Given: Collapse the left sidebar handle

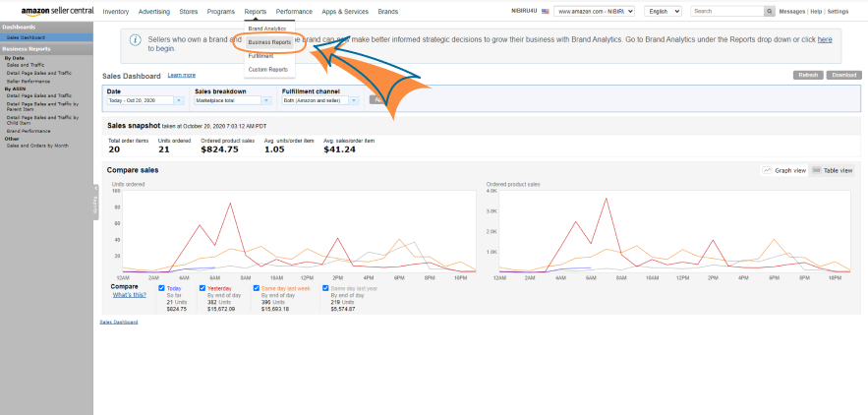Looking at the screenshot, I should tap(95, 205).
